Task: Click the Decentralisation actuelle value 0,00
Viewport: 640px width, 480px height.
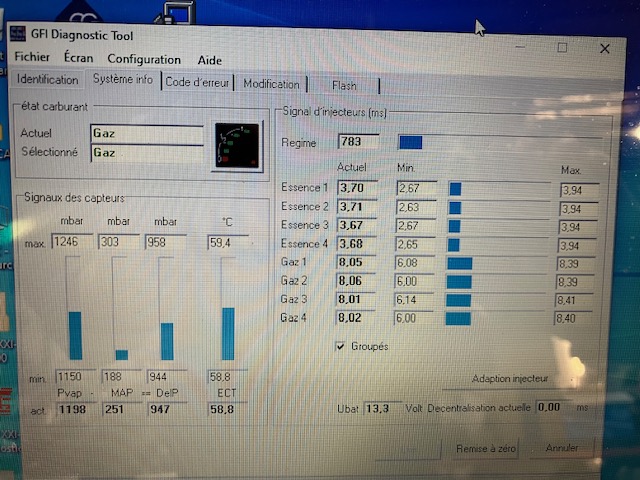Action: (553, 407)
